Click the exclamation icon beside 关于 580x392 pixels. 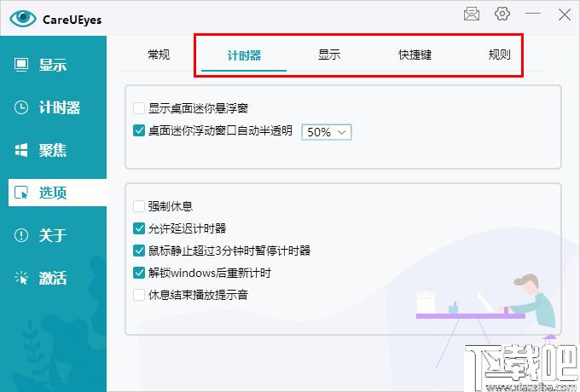(21, 235)
